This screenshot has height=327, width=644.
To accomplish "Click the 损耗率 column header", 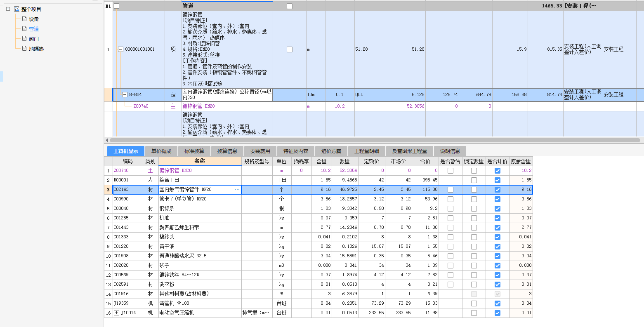I will (x=301, y=161).
